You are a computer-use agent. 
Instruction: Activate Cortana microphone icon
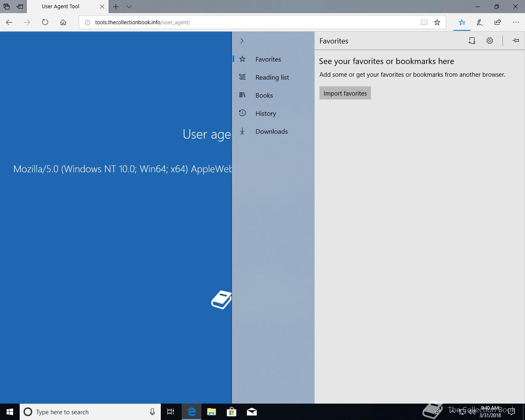pyautogui.click(x=152, y=412)
